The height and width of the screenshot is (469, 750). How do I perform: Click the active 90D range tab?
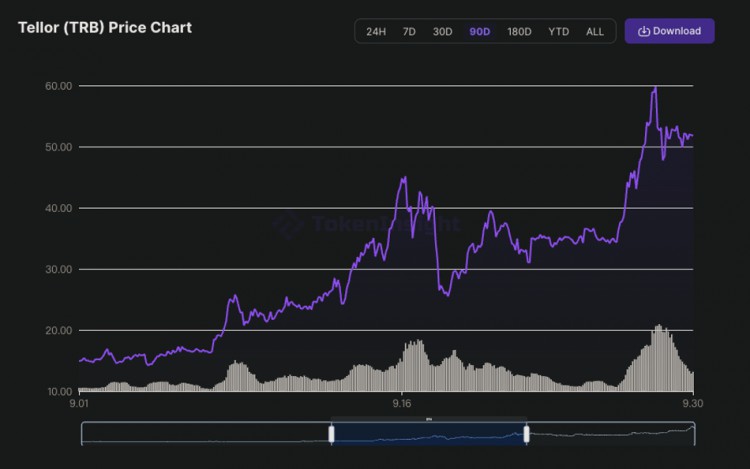click(480, 32)
